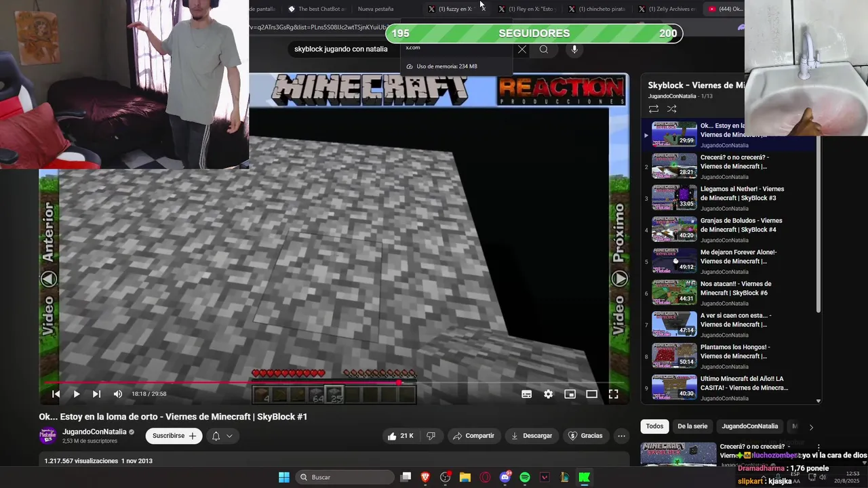Open JugandoConNatalia channel name link
The width and height of the screenshot is (868, 488).
click(x=94, y=432)
